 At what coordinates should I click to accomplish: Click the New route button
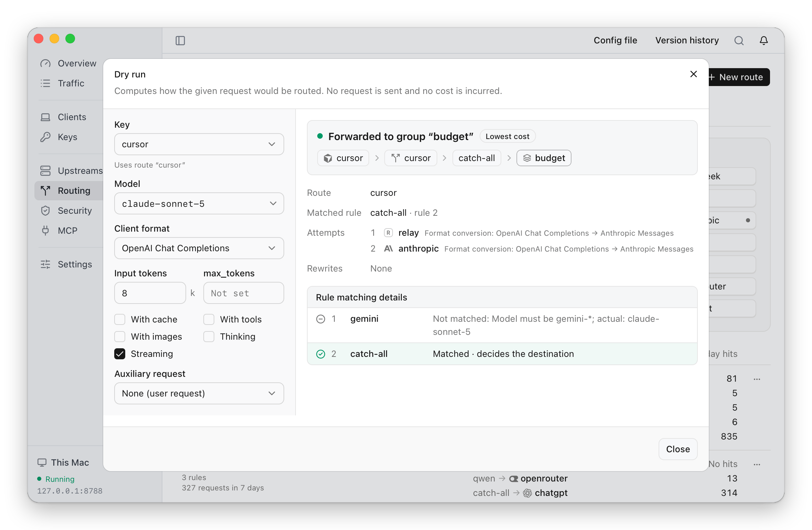[x=739, y=77]
